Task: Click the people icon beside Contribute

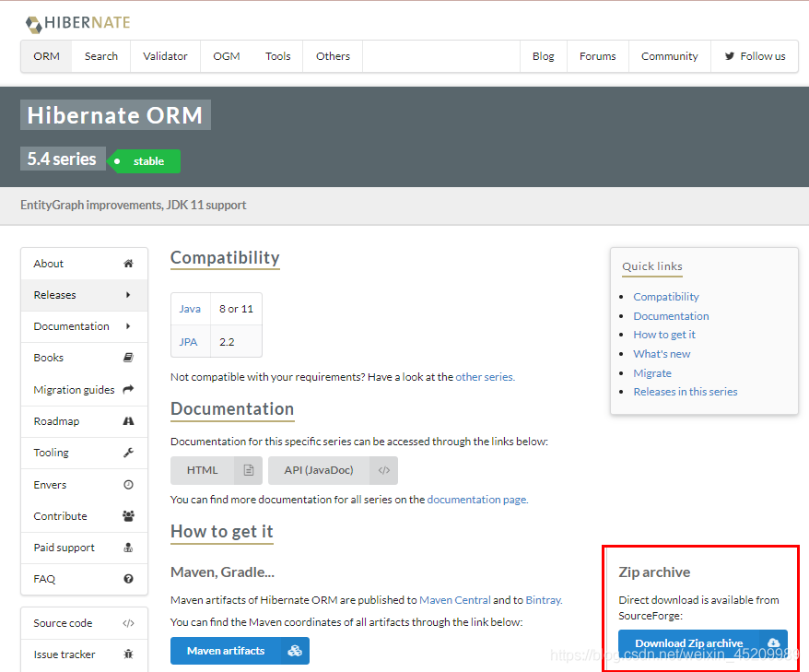Action: (x=128, y=515)
